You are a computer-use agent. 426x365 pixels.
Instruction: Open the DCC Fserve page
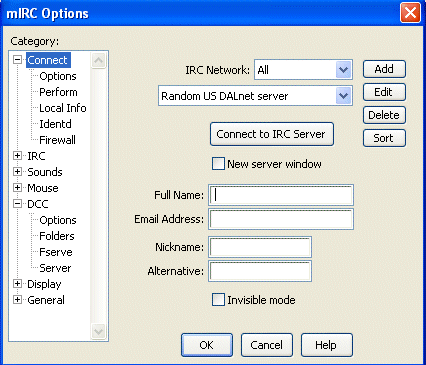tap(56, 252)
